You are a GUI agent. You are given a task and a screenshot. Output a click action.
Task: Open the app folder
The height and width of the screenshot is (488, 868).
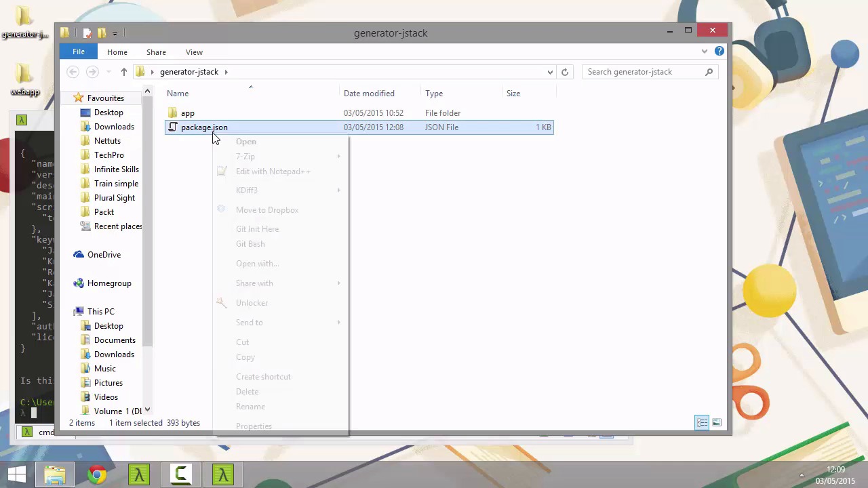click(188, 113)
